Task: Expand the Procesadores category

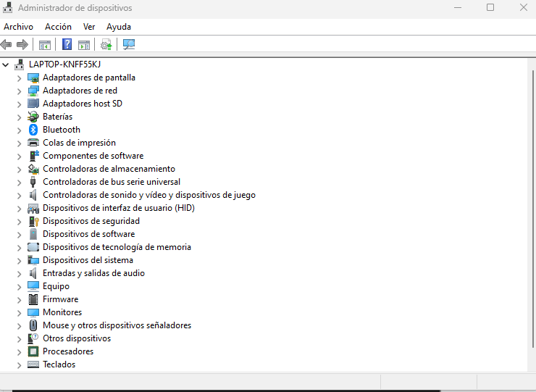Action: (19, 352)
